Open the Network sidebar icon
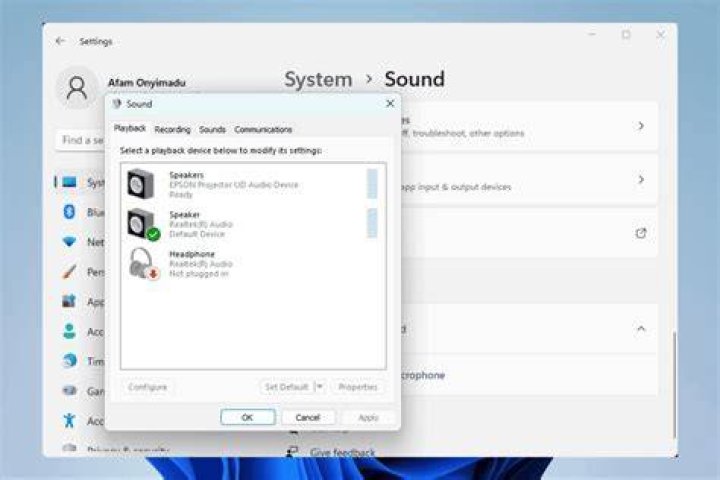The height and width of the screenshot is (480, 720). (x=69, y=242)
